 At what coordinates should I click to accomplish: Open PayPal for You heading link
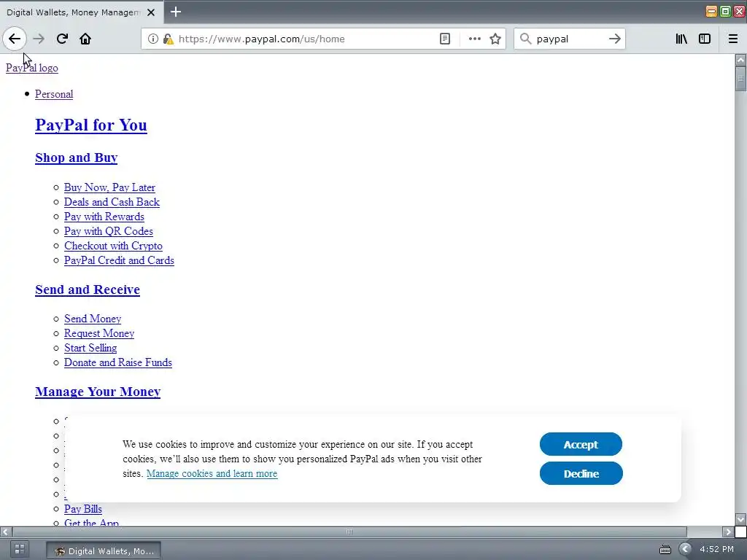[91, 125]
